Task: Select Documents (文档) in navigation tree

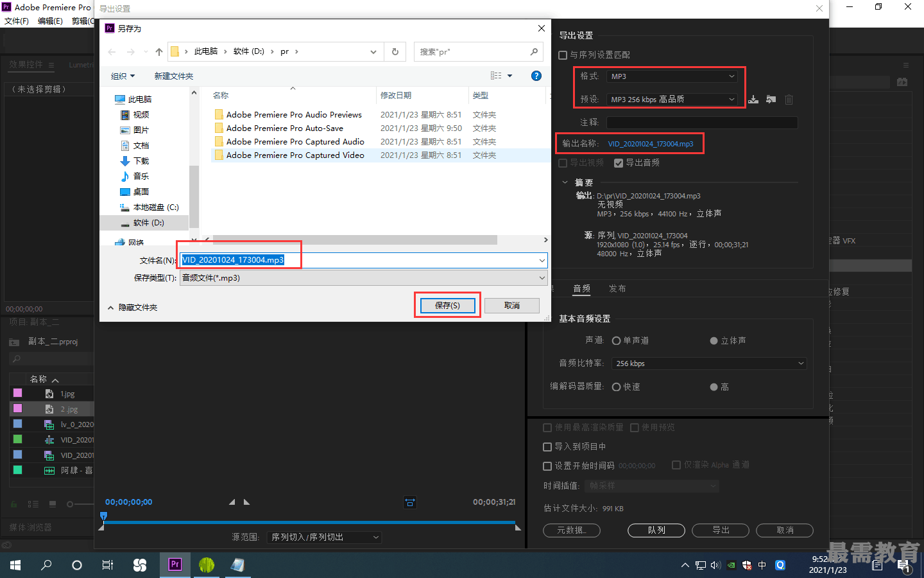Action: click(x=141, y=145)
